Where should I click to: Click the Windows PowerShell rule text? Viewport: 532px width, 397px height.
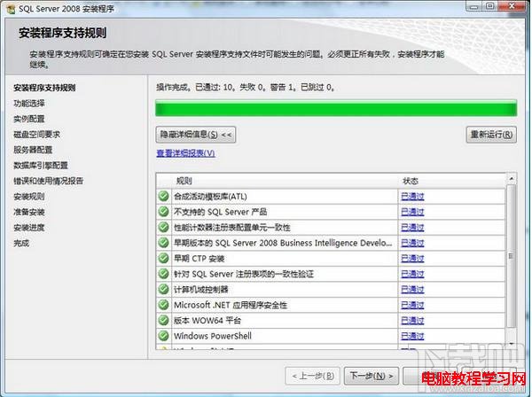point(213,337)
